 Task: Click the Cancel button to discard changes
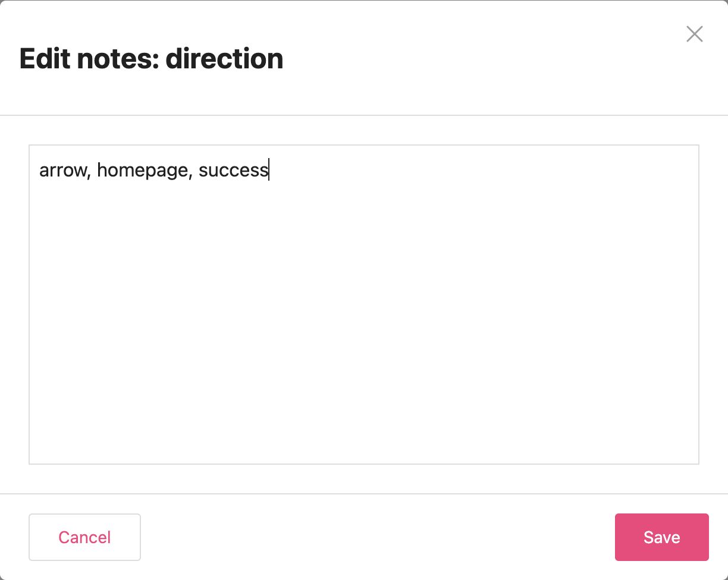point(84,537)
